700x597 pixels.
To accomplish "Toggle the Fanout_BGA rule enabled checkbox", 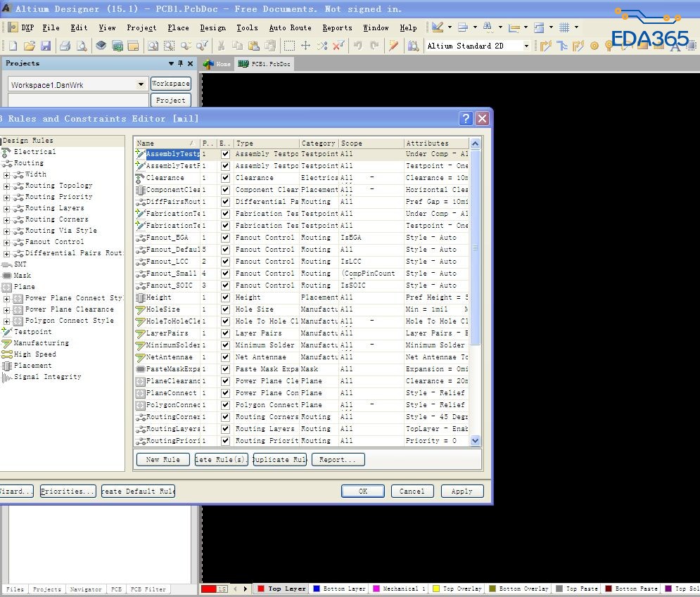I will pyautogui.click(x=225, y=238).
